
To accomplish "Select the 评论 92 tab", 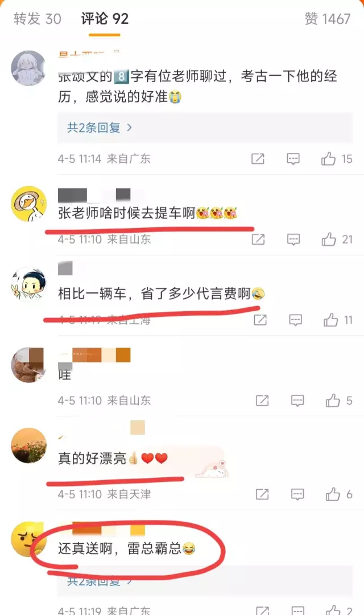I will click(105, 18).
